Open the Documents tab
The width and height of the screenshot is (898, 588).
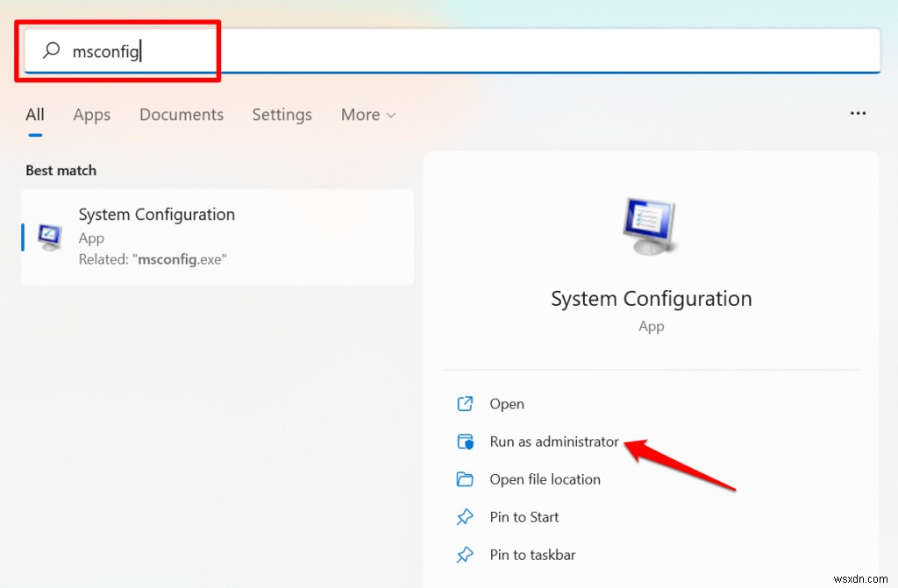182,115
